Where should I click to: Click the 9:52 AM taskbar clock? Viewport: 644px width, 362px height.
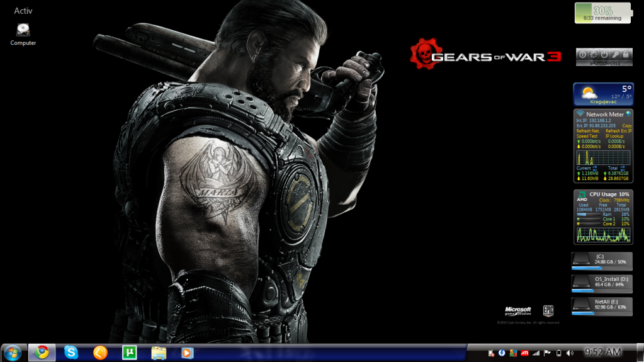603,352
